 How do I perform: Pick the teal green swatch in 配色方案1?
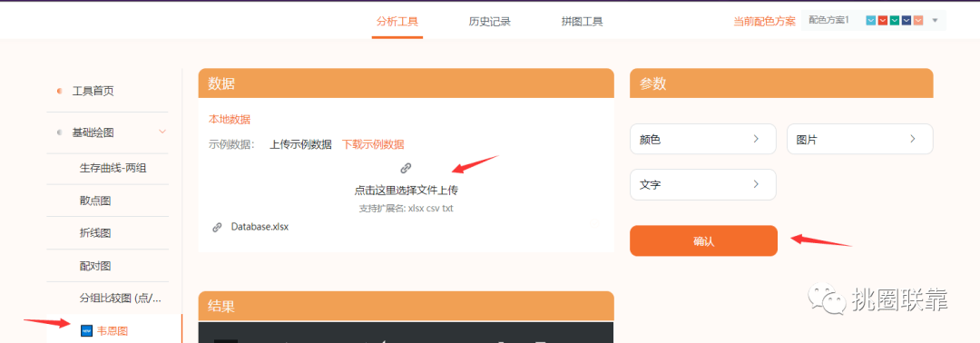coord(895,21)
